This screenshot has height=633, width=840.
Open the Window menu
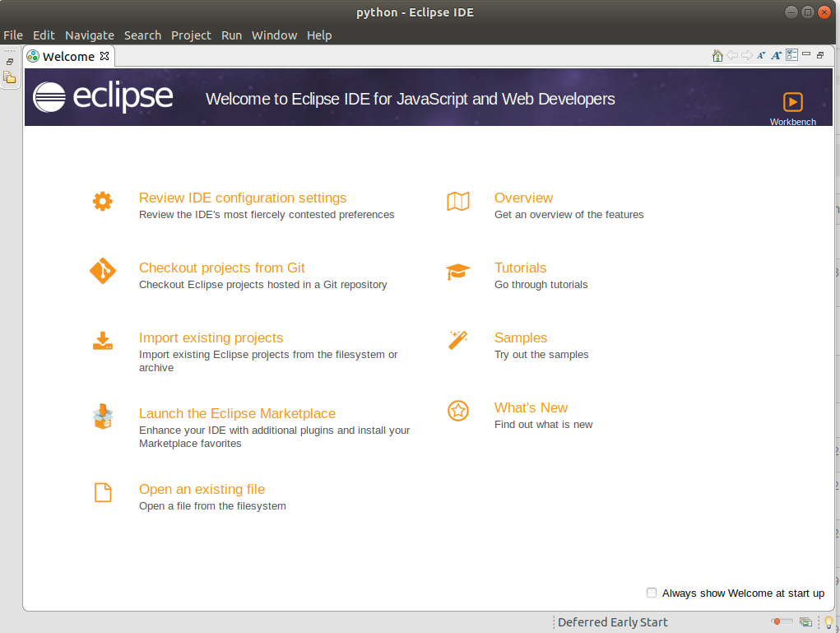274,35
